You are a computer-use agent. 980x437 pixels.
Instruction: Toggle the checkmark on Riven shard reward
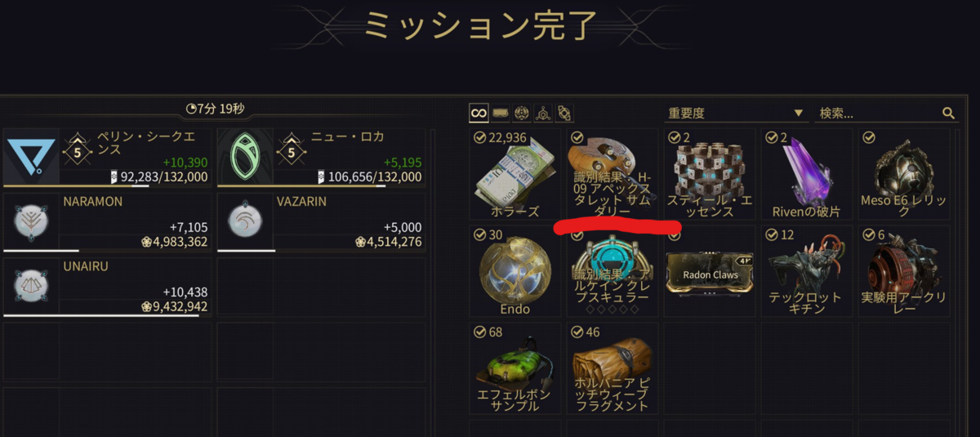pos(770,137)
